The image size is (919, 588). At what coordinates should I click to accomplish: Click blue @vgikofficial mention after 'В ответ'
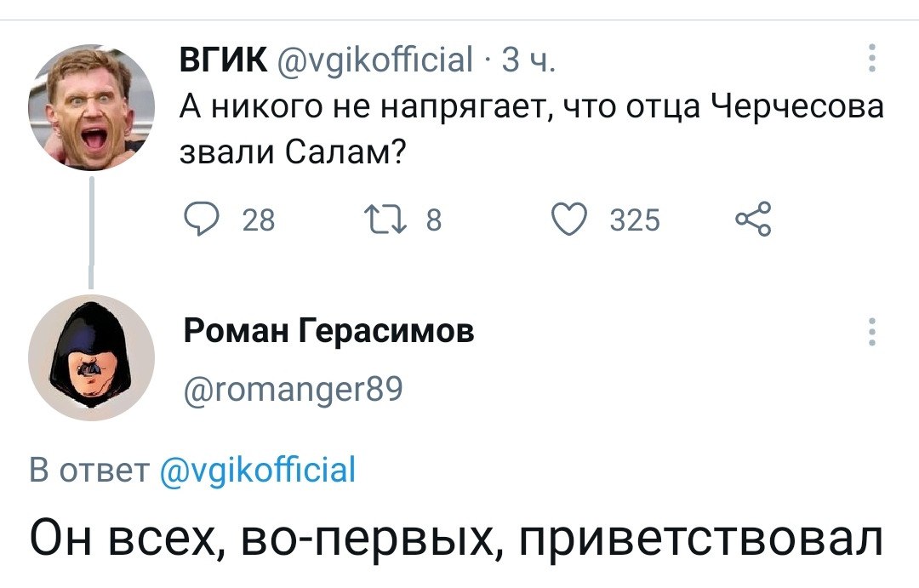257,469
